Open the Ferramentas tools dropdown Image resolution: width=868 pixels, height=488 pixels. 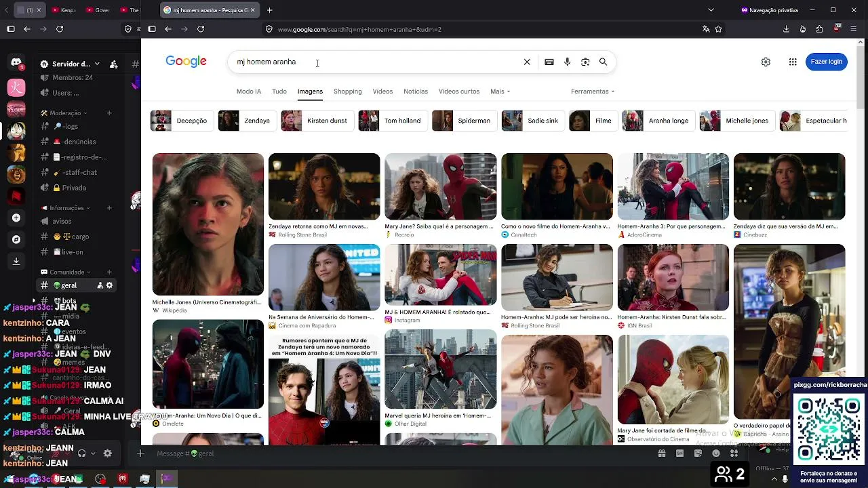coord(593,91)
